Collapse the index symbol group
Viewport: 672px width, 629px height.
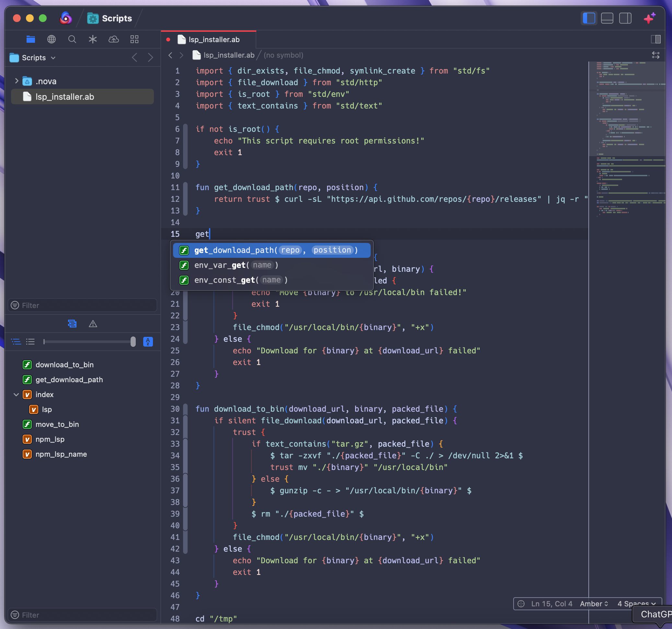point(16,395)
